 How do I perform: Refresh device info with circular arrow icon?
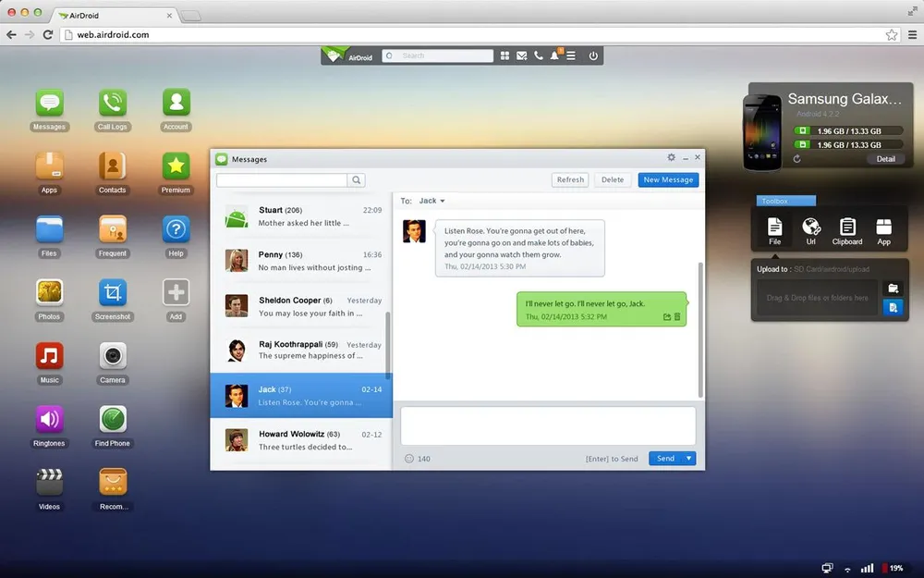pos(797,159)
